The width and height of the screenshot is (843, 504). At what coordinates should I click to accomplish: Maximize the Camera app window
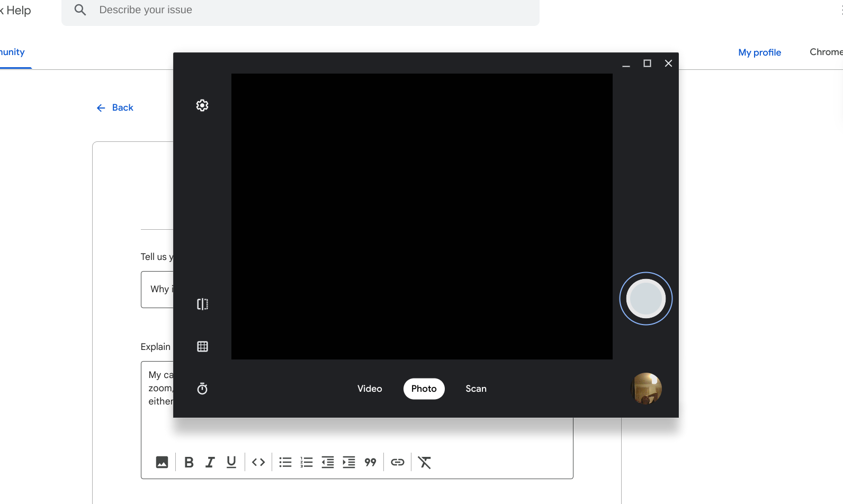tap(647, 64)
